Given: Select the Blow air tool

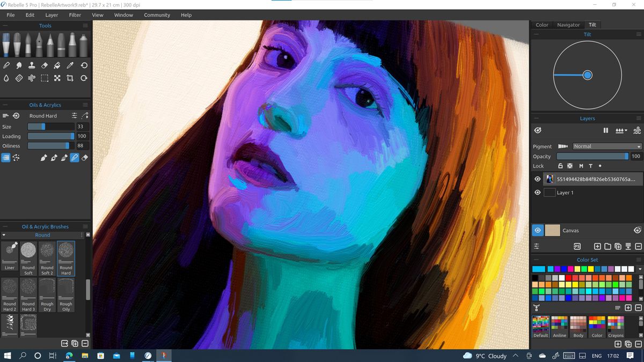Looking at the screenshot, I should (x=32, y=77).
